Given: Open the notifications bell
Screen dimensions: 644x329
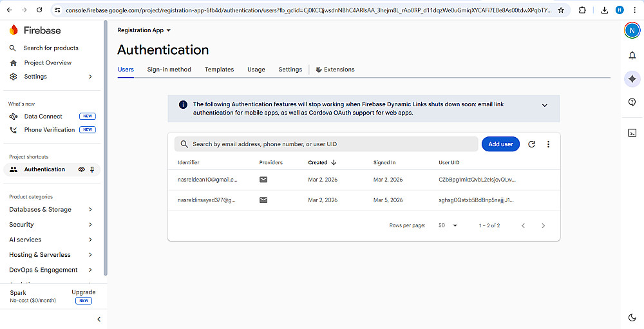Looking at the screenshot, I should [632, 55].
